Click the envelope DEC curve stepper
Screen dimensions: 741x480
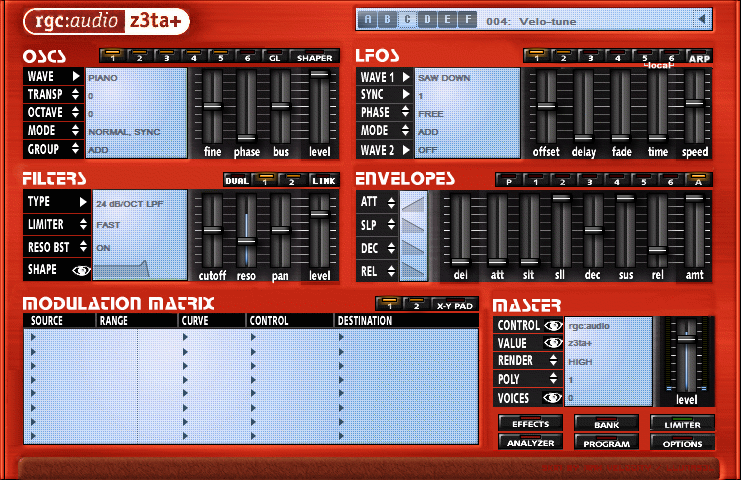(391, 248)
